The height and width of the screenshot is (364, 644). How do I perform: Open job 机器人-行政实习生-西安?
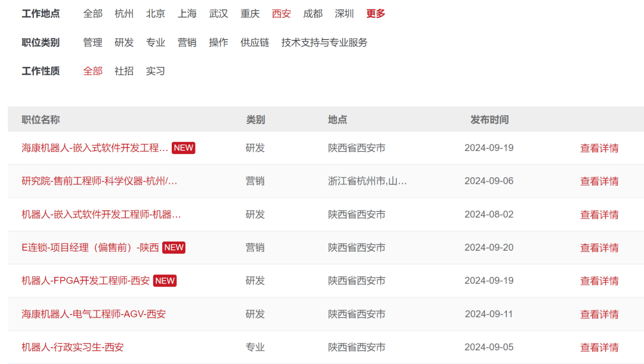tap(73, 347)
